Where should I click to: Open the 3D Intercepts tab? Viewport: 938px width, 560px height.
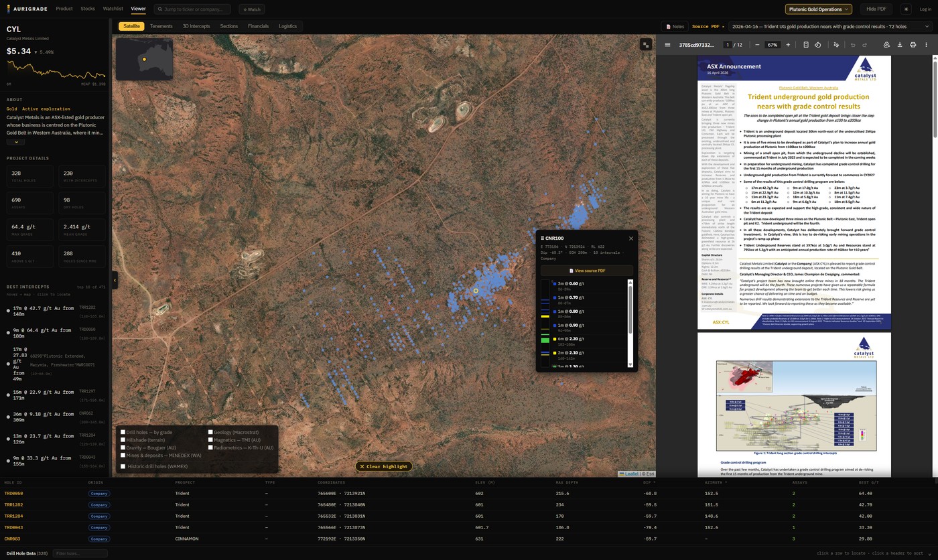pos(196,26)
